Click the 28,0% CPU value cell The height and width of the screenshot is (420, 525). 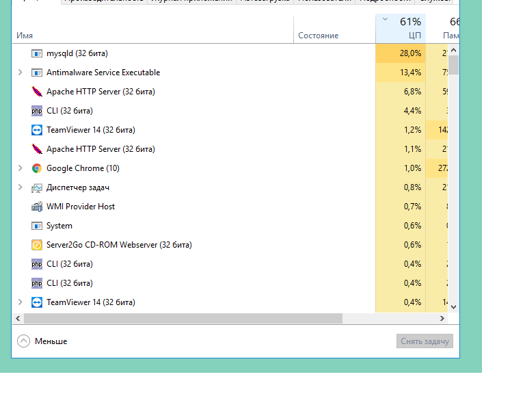click(x=401, y=53)
